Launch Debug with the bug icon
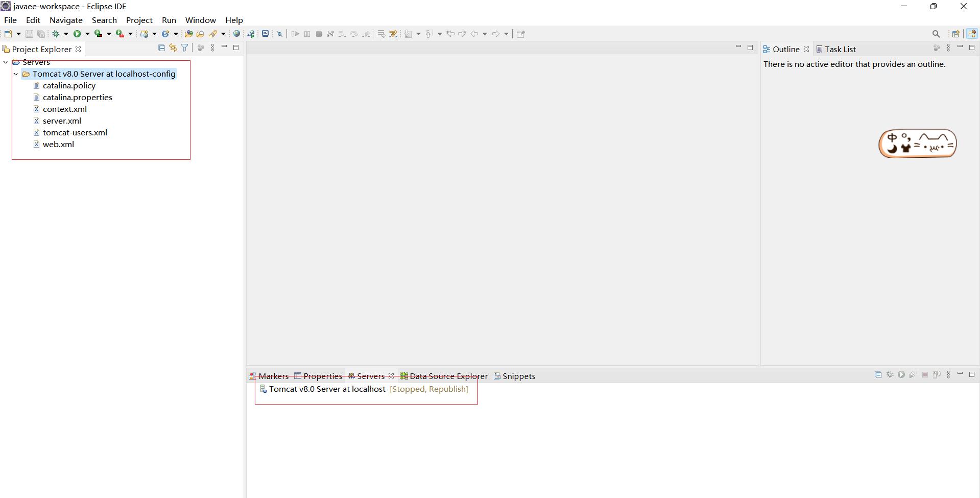 tap(56, 34)
